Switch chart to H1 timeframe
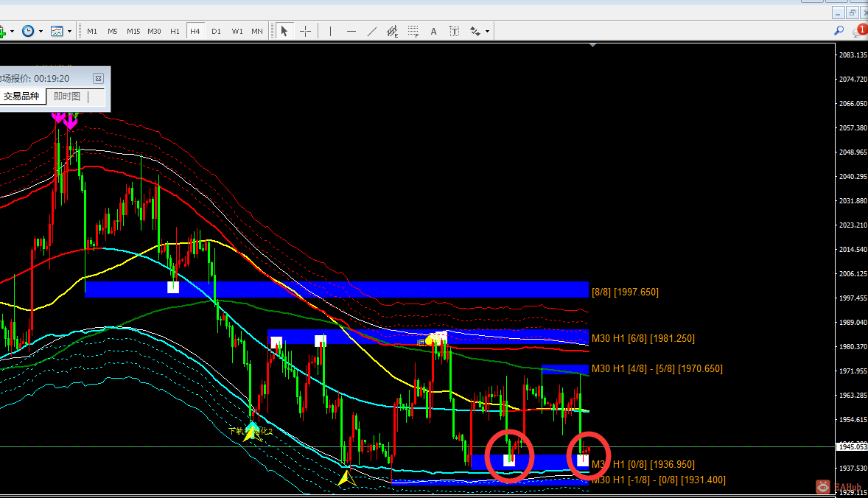868x498 pixels. pos(175,32)
